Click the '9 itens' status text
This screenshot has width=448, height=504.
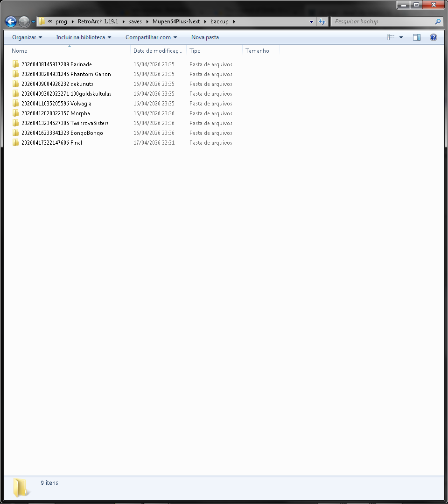(49, 483)
